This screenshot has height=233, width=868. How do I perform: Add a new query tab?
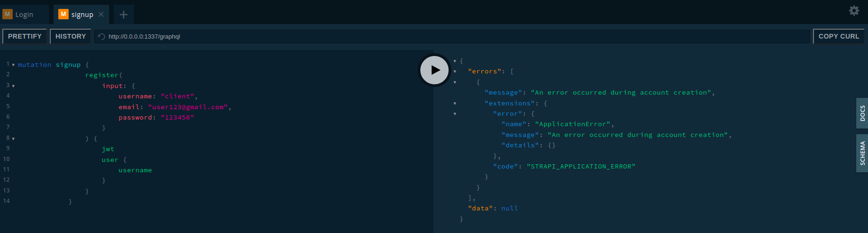coord(124,15)
